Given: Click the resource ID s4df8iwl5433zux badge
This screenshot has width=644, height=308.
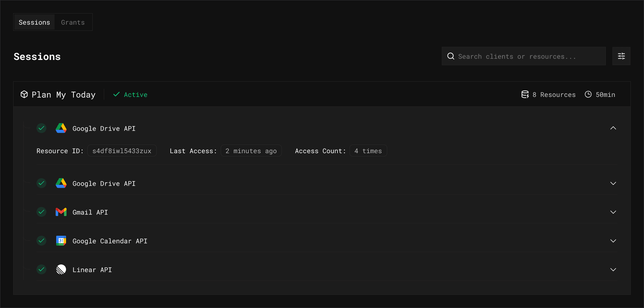Looking at the screenshot, I should pyautogui.click(x=122, y=151).
